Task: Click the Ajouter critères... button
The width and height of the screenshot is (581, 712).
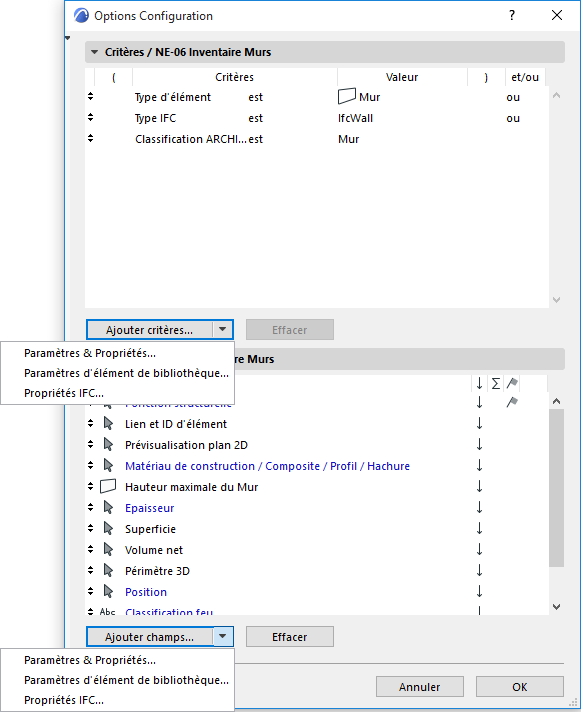Action: [149, 330]
